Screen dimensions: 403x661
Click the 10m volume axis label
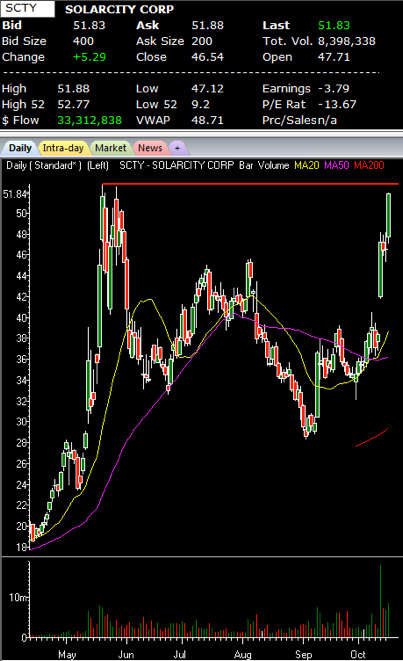[19, 597]
